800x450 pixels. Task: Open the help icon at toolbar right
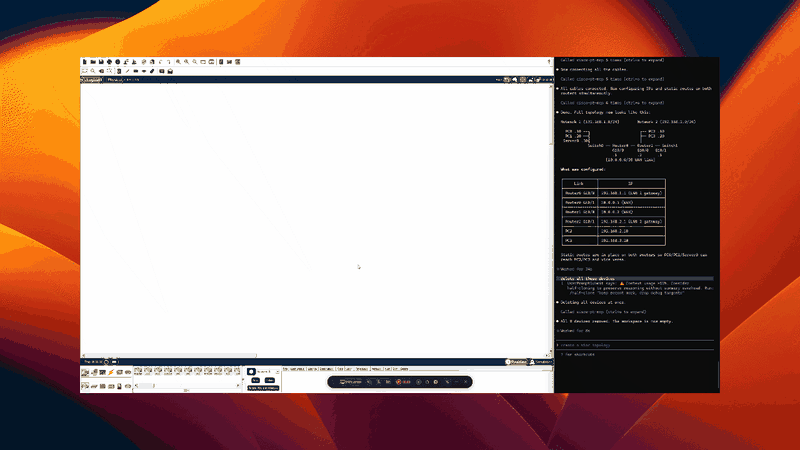(x=549, y=61)
